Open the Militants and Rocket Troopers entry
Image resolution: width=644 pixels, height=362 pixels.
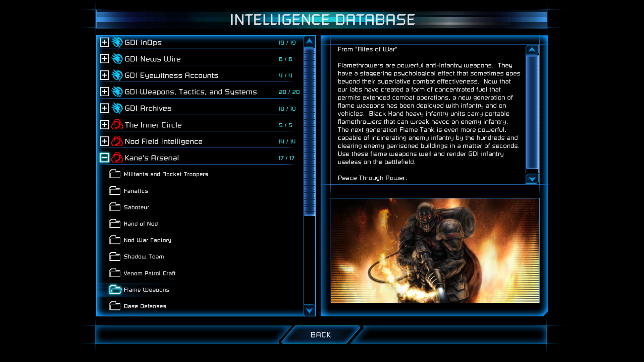click(x=166, y=174)
